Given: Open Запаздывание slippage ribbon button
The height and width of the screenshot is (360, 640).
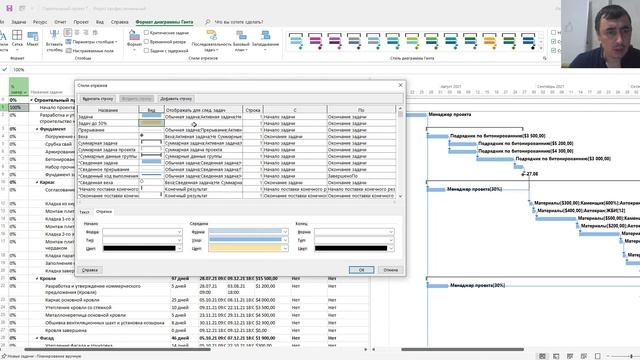Looking at the screenshot, I should click(x=265, y=41).
